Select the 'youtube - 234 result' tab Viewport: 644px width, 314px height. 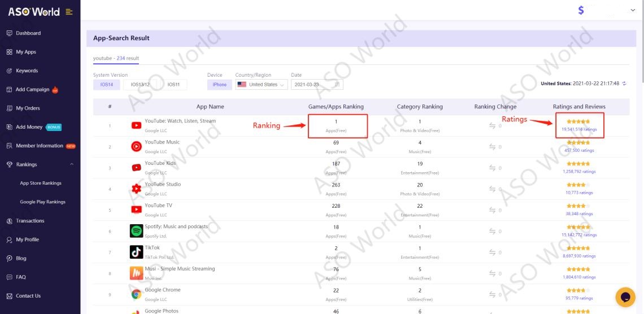pyautogui.click(x=116, y=58)
